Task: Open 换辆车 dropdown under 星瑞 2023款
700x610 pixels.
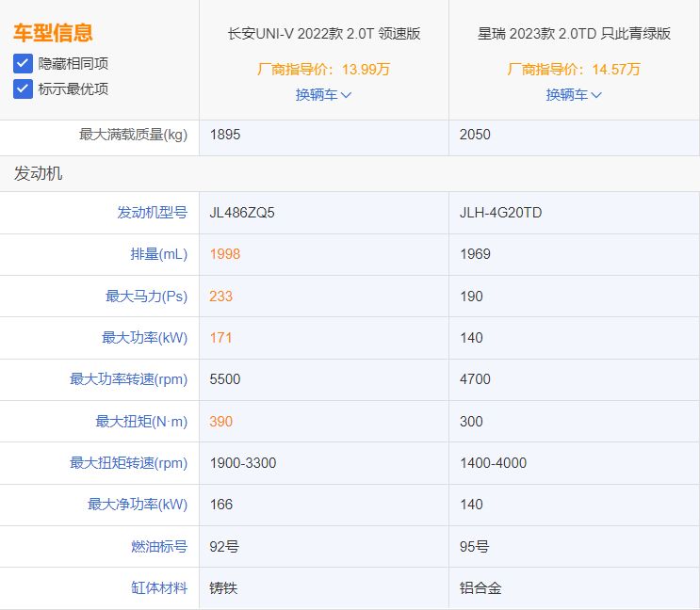Action: [x=574, y=94]
